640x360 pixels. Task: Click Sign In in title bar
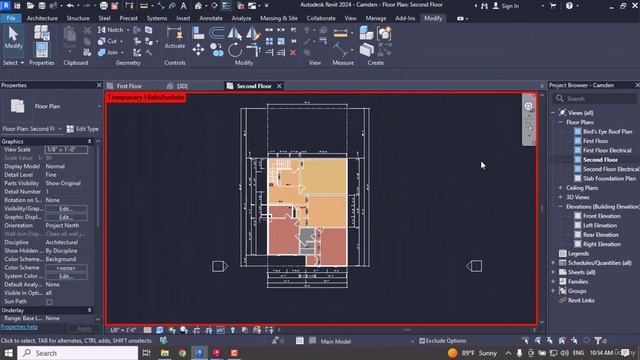click(x=506, y=6)
